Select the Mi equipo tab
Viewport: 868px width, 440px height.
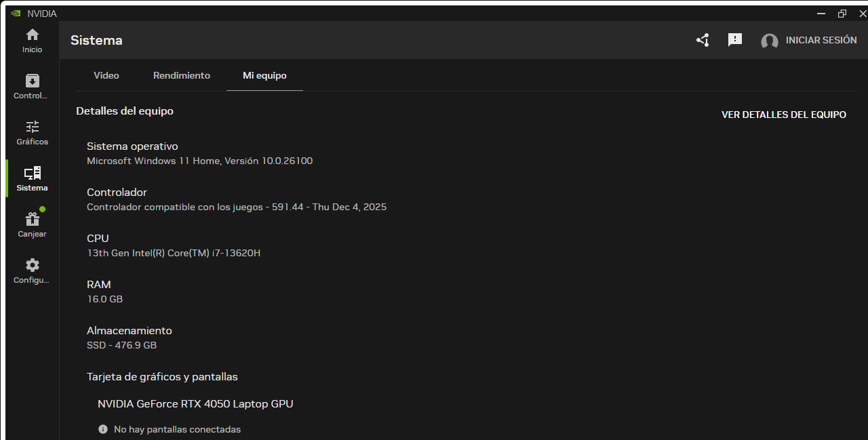264,75
